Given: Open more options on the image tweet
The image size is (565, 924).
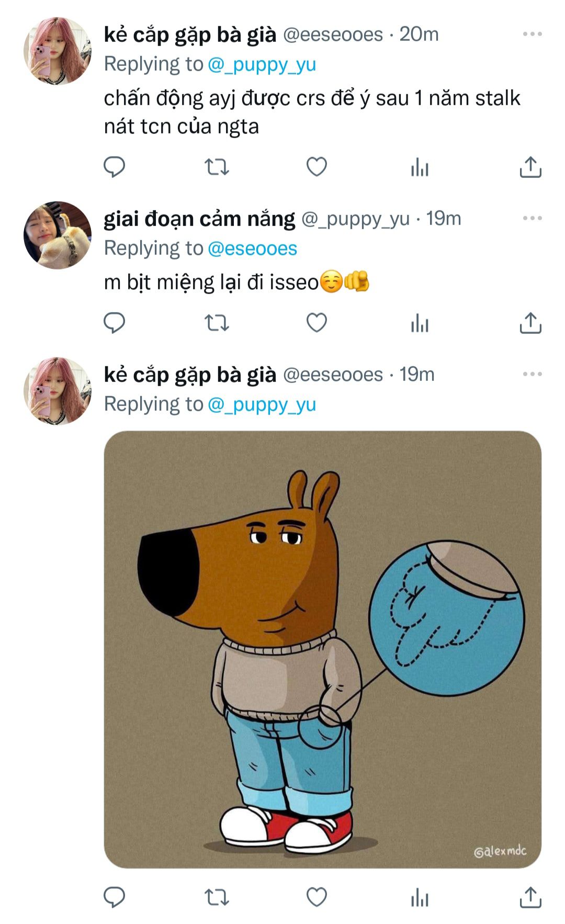Looking at the screenshot, I should [532, 375].
